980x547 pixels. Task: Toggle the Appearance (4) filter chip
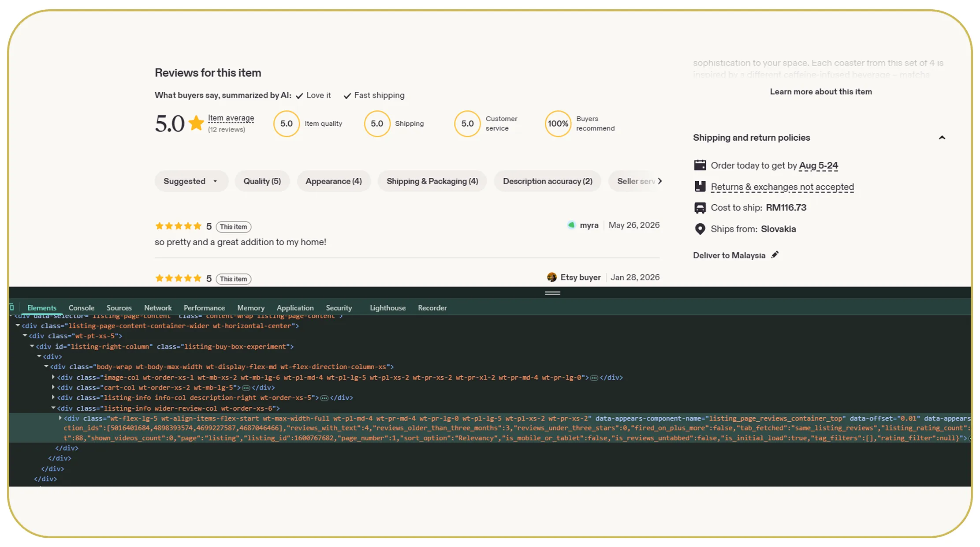pyautogui.click(x=334, y=181)
